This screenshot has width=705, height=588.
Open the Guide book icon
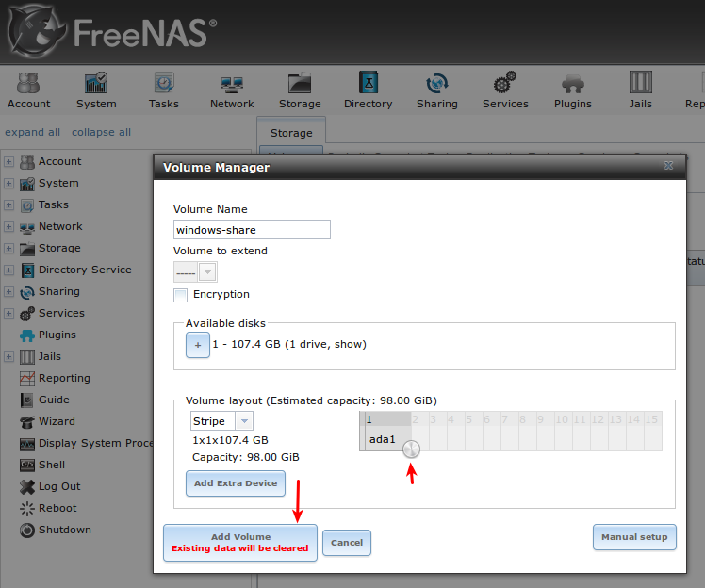(27, 400)
